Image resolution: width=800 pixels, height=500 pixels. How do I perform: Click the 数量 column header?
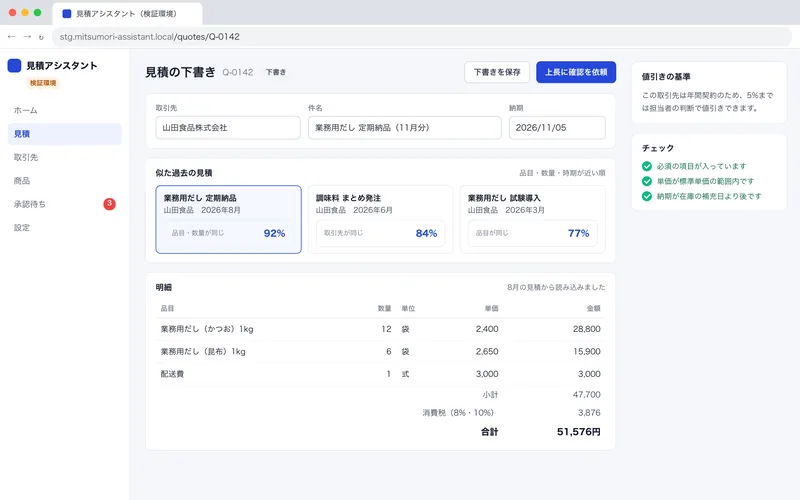(x=385, y=308)
